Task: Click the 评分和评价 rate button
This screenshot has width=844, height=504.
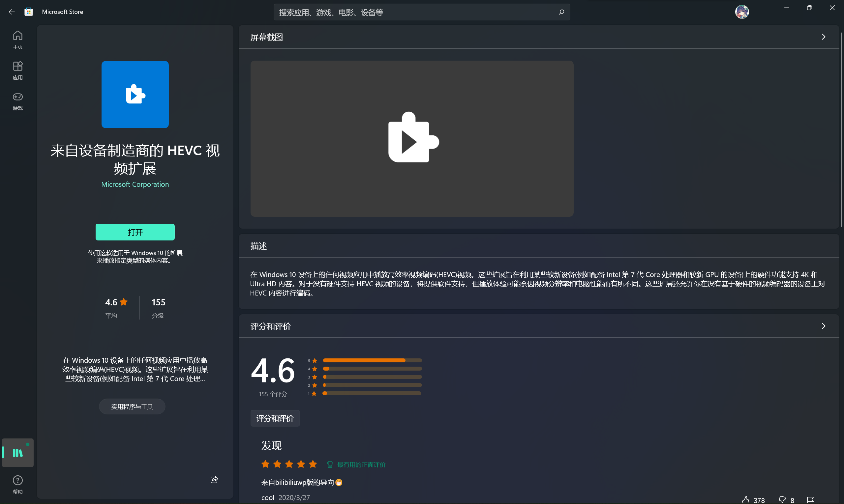Action: pyautogui.click(x=275, y=418)
